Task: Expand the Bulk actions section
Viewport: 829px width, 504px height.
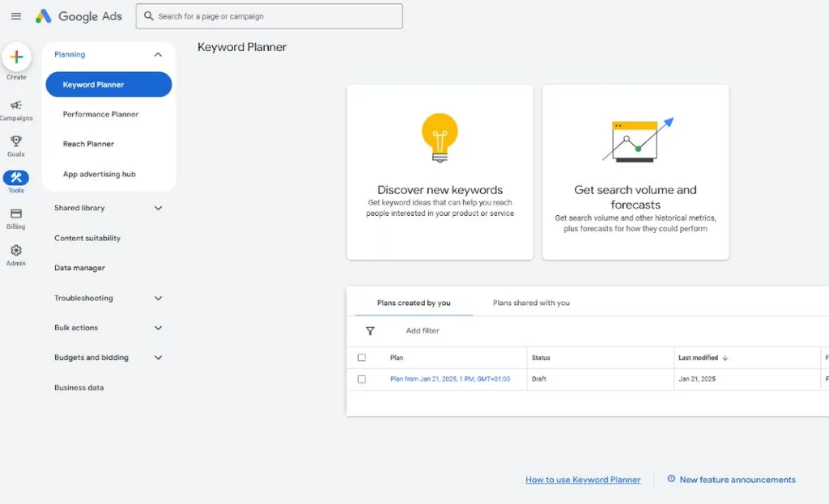Action: tap(158, 328)
